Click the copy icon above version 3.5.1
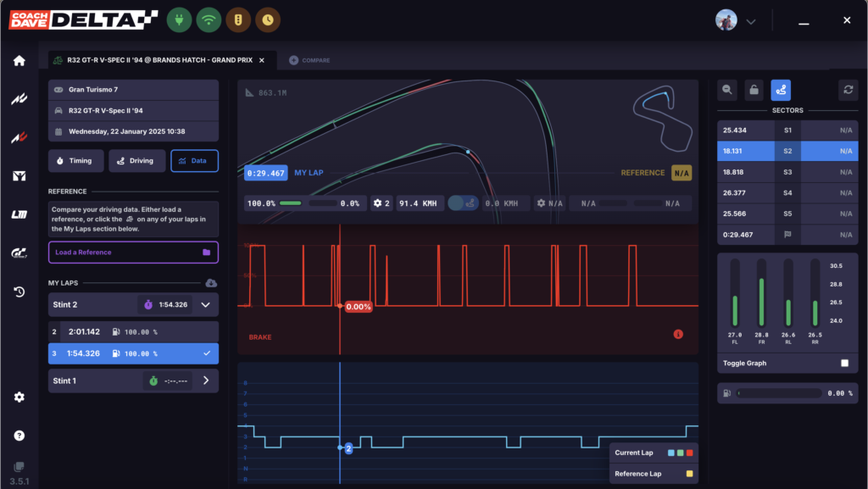This screenshot has height=489, width=868. tap(19, 467)
